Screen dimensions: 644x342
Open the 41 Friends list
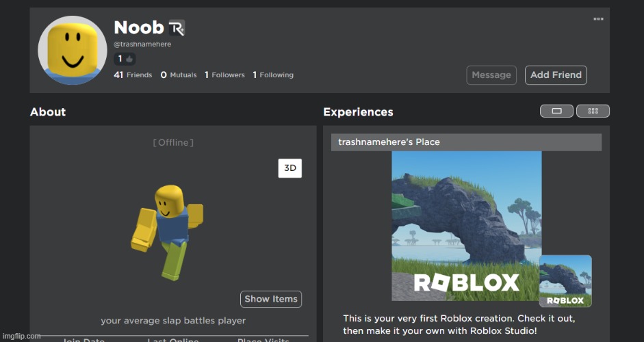pyautogui.click(x=133, y=75)
